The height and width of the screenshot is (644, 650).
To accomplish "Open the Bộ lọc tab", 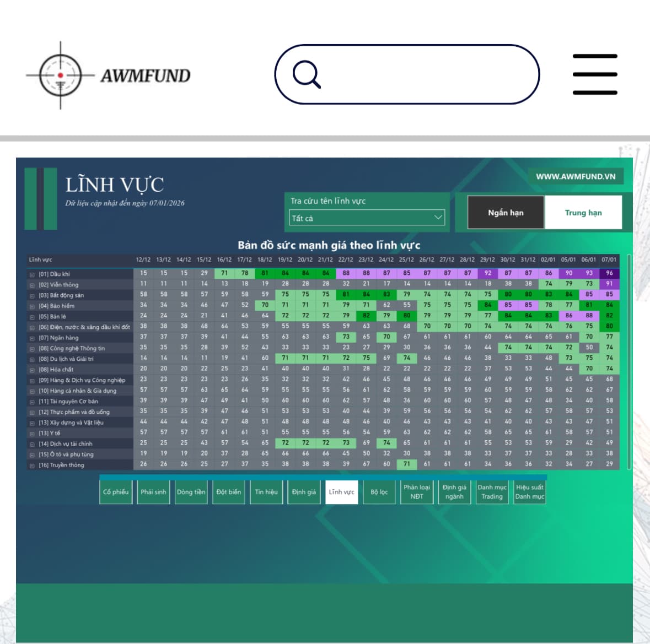I will [x=379, y=492].
